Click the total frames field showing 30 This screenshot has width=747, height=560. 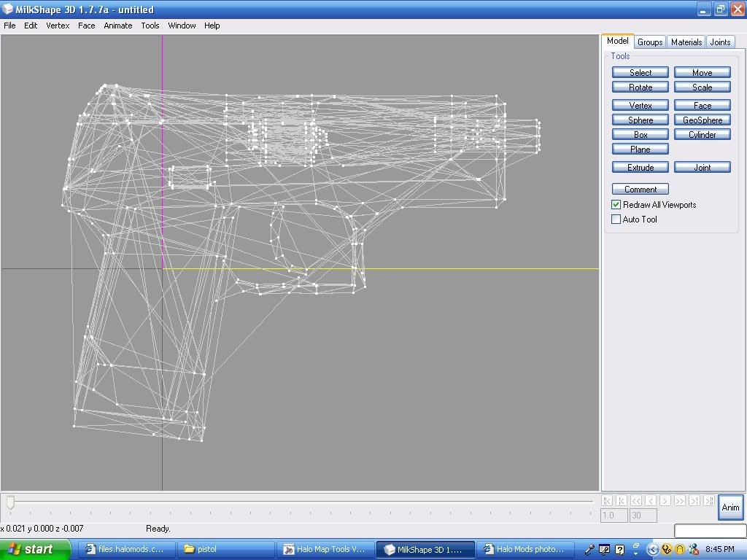click(643, 516)
